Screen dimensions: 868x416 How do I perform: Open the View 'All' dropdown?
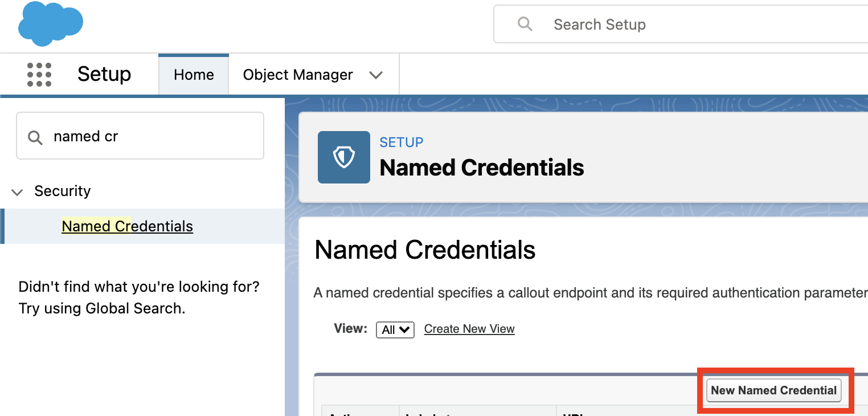395,329
